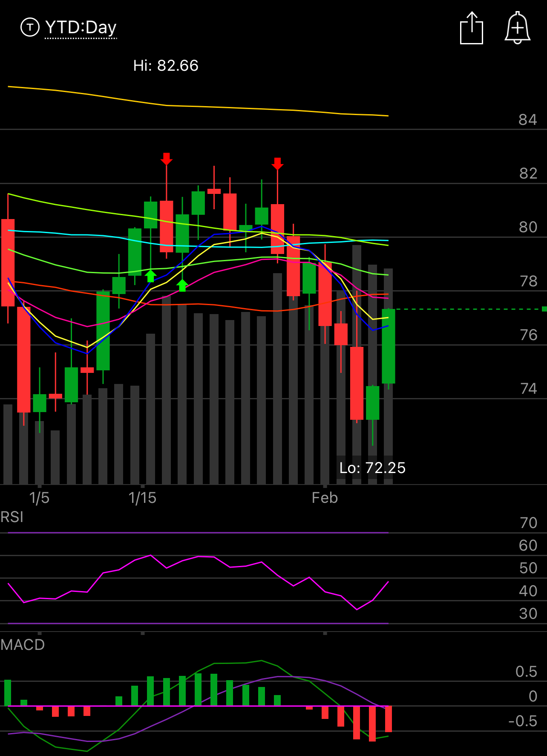Image resolution: width=547 pixels, height=756 pixels.
Task: Add a price alert with bell icon
Action: pos(518,28)
